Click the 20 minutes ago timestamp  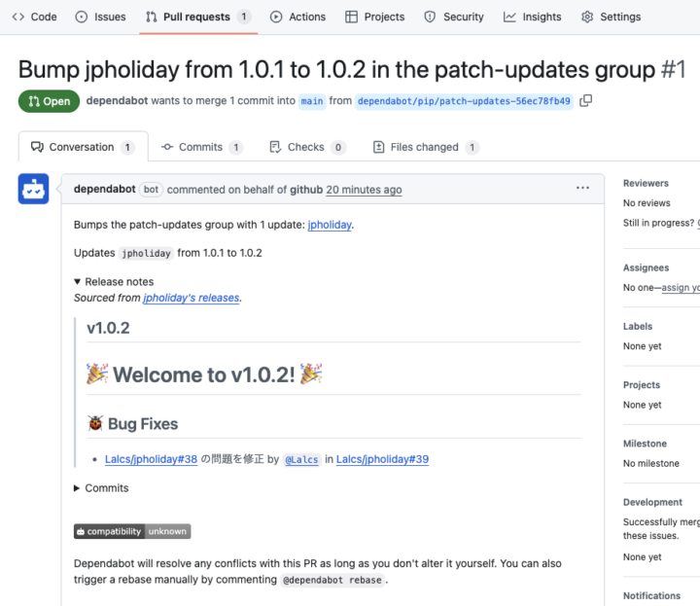(x=364, y=190)
